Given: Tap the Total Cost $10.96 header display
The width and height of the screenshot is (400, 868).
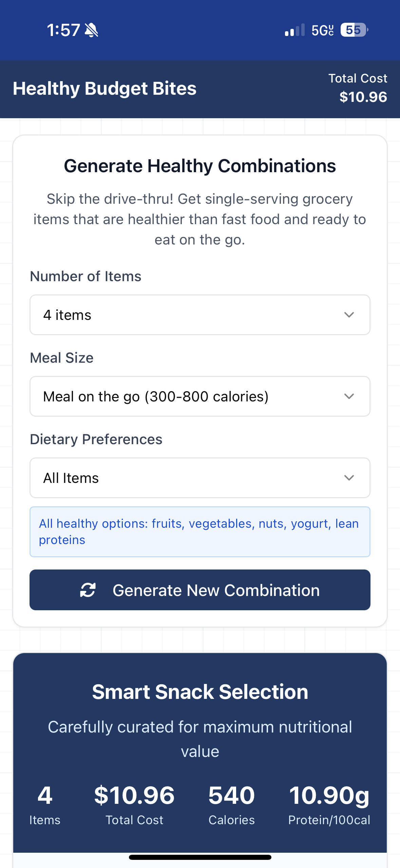Looking at the screenshot, I should [358, 88].
